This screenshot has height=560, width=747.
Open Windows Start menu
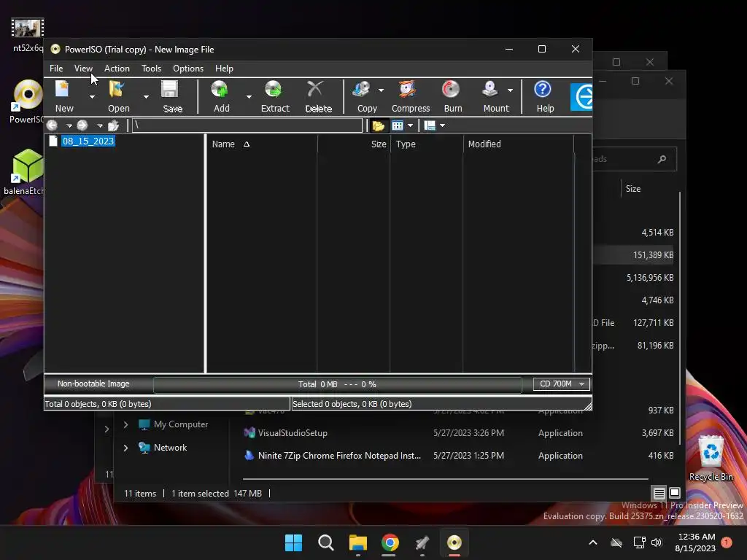coord(293,542)
